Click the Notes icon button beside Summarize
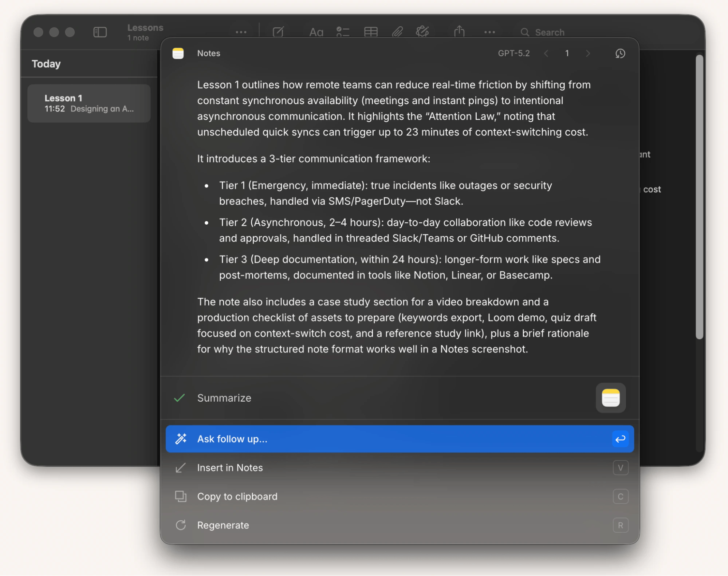 pos(611,398)
